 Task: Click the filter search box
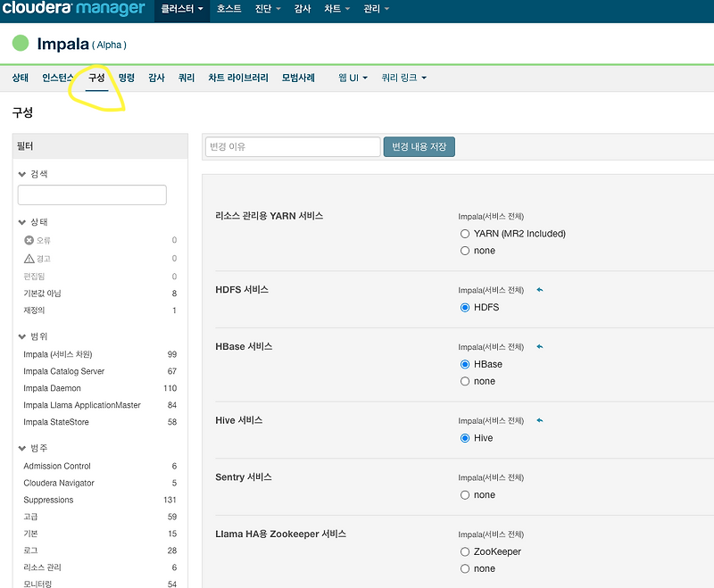[x=92, y=195]
